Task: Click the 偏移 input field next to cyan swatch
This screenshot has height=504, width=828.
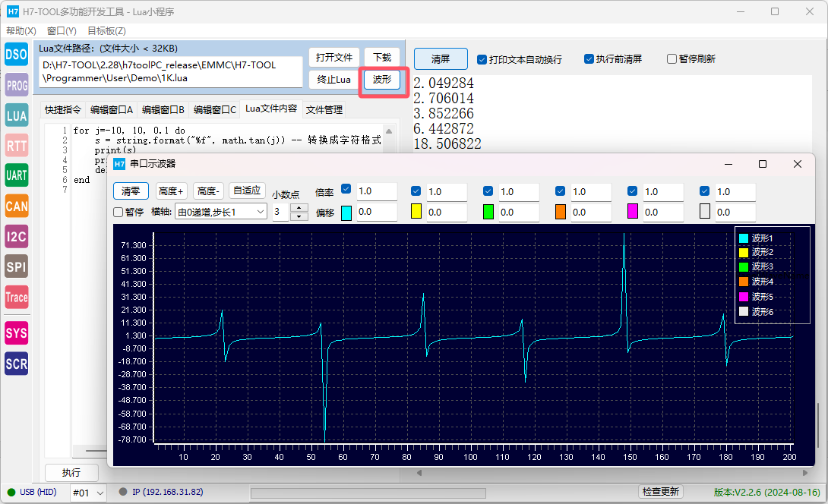Action: (x=377, y=213)
